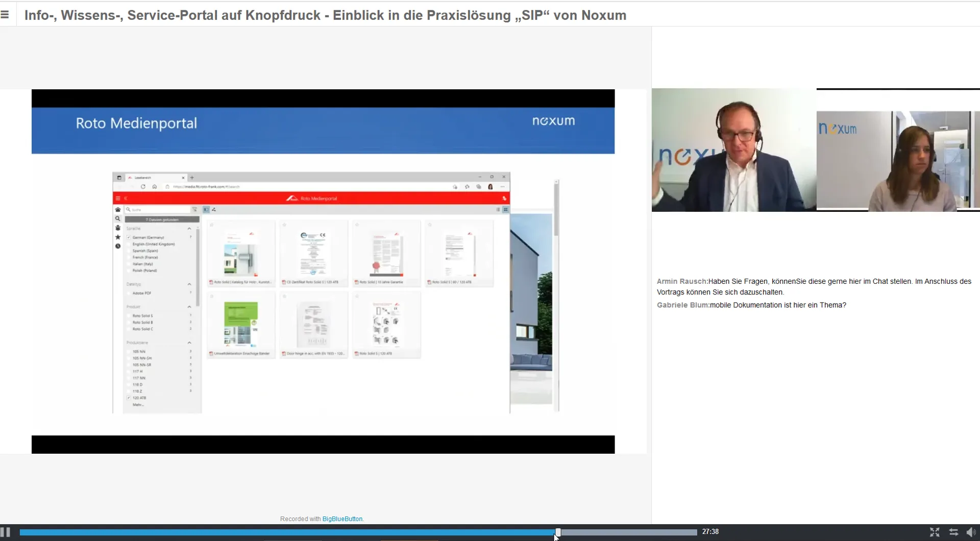The width and height of the screenshot is (980, 541).
Task: Check French (France) language filter
Action: point(129,257)
